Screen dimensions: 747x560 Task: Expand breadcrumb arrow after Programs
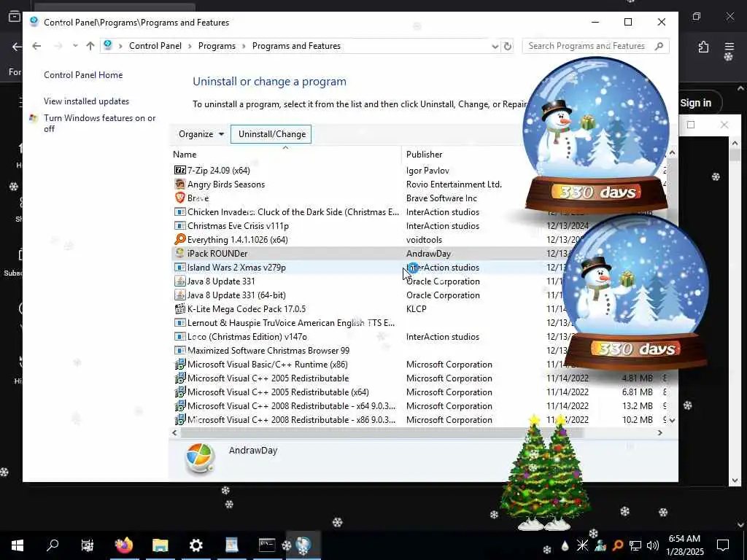[244, 46]
